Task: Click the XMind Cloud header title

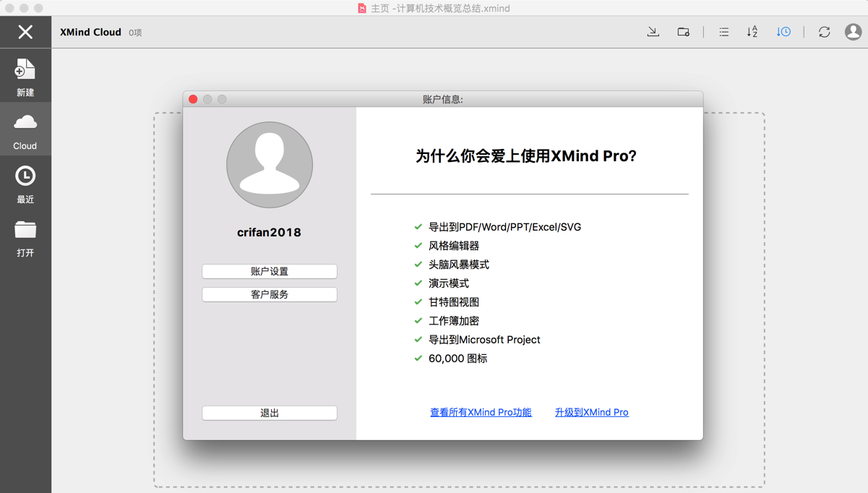Action: click(90, 32)
